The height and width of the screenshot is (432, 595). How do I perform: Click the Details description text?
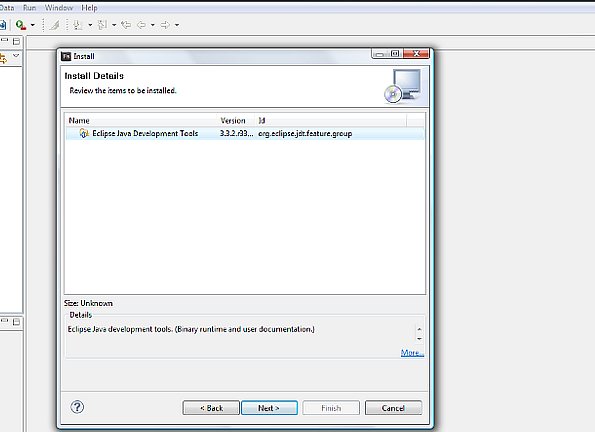tap(191, 329)
